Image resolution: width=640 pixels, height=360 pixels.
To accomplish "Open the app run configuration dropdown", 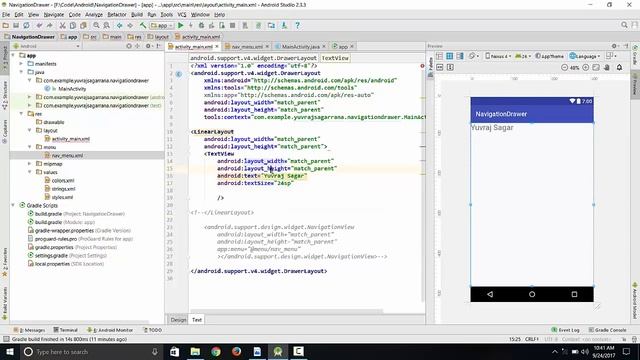I will click(x=162, y=25).
